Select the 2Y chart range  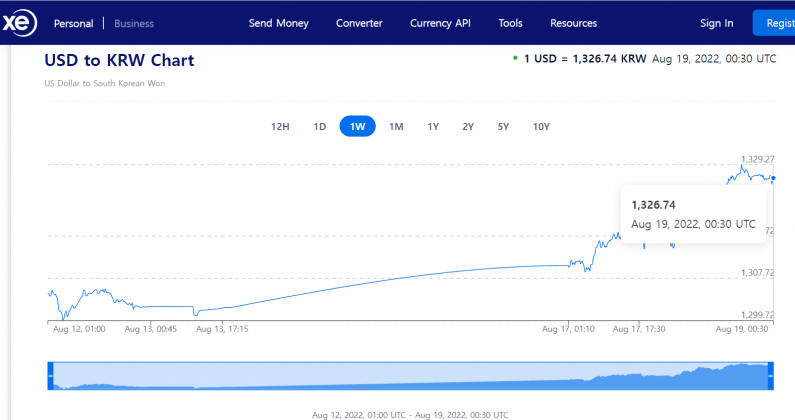pos(468,126)
